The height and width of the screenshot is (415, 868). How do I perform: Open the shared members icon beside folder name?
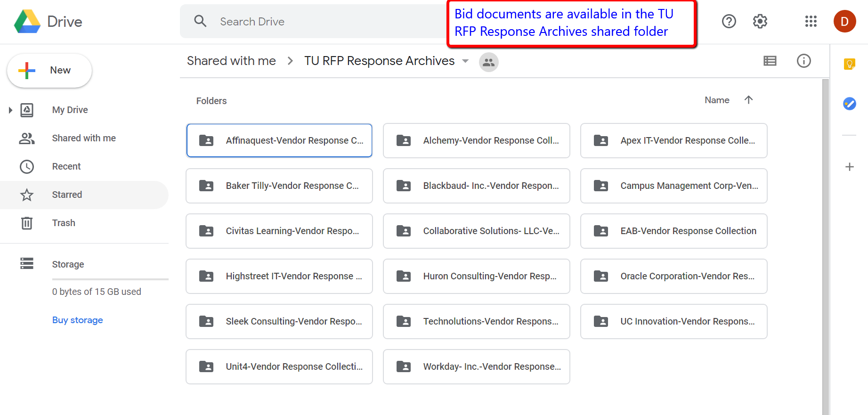(488, 62)
